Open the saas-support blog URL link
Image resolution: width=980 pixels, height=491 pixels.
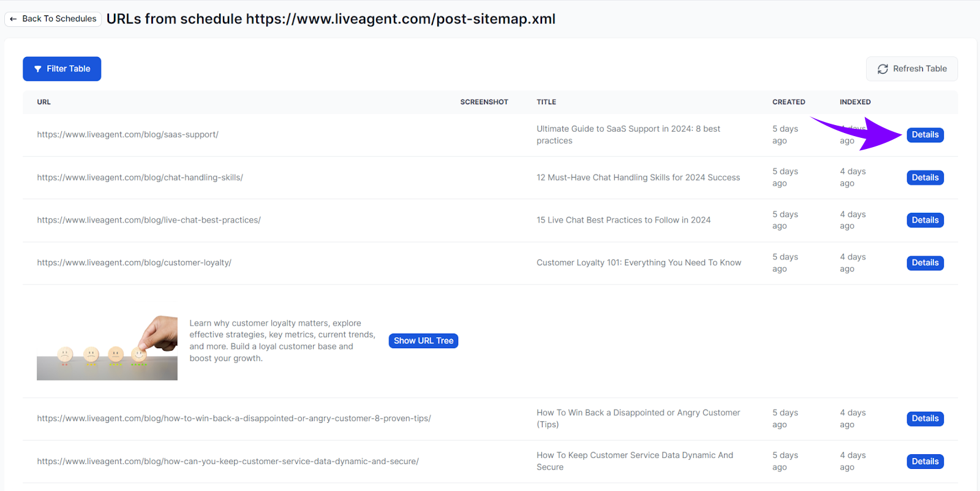tap(127, 135)
